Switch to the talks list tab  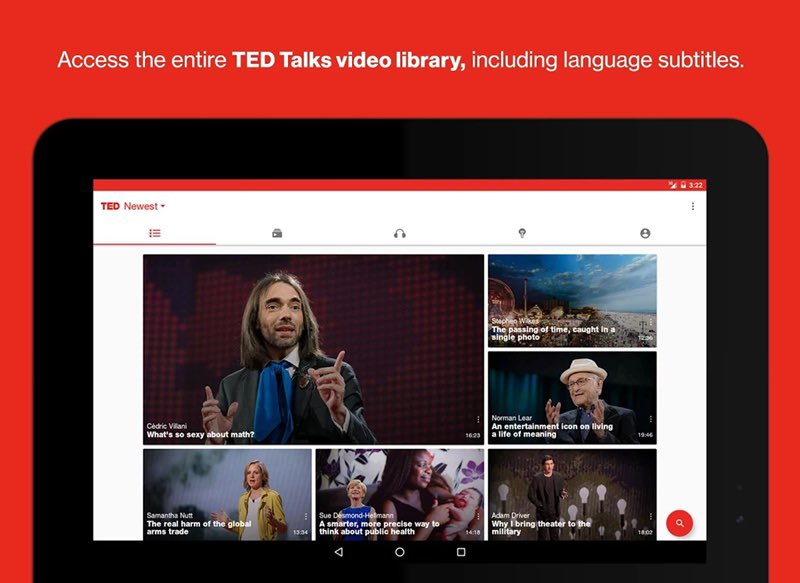[x=155, y=233]
